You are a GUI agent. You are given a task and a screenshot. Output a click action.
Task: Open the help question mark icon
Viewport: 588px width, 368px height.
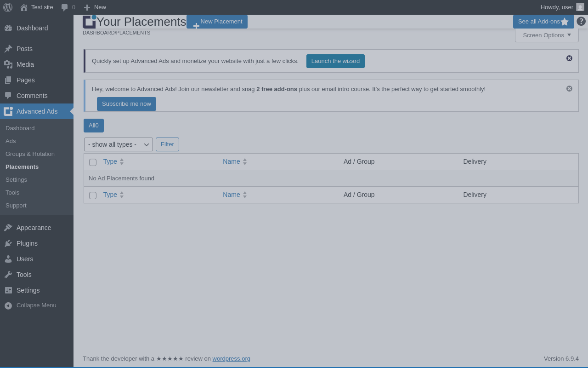point(581,21)
